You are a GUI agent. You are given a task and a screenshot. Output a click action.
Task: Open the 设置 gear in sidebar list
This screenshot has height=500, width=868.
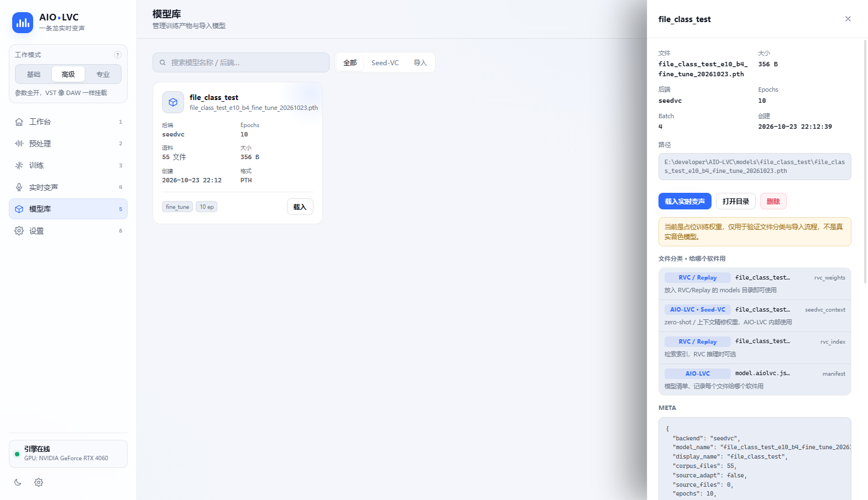tap(19, 231)
